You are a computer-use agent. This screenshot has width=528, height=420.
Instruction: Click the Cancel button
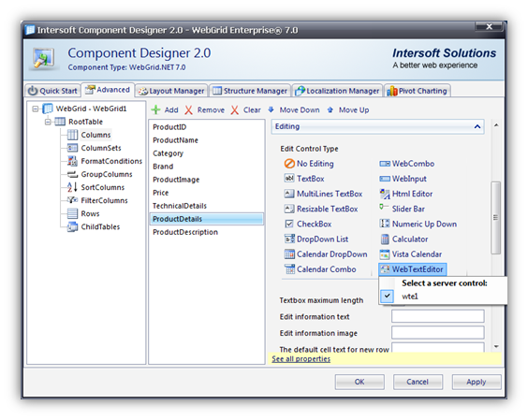tap(418, 382)
